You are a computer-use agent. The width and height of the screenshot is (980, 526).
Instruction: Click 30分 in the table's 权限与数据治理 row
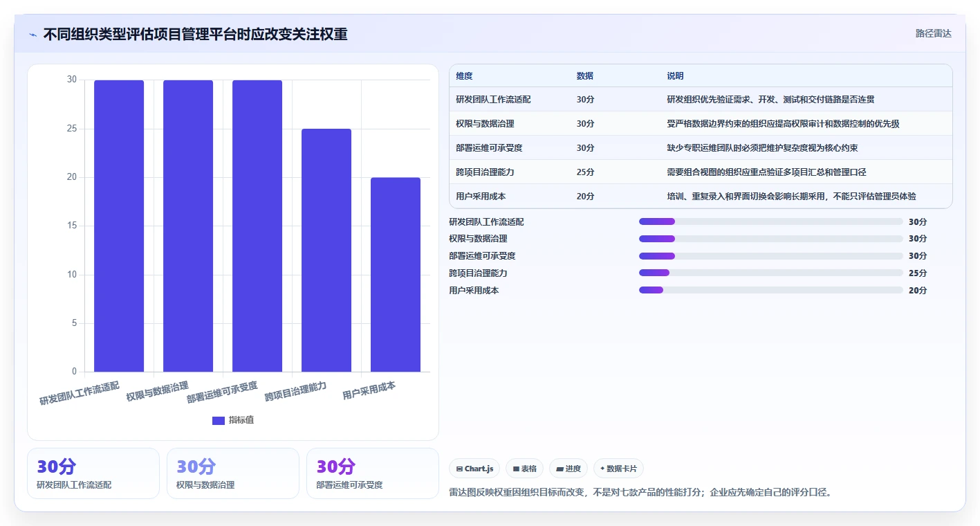(586, 124)
